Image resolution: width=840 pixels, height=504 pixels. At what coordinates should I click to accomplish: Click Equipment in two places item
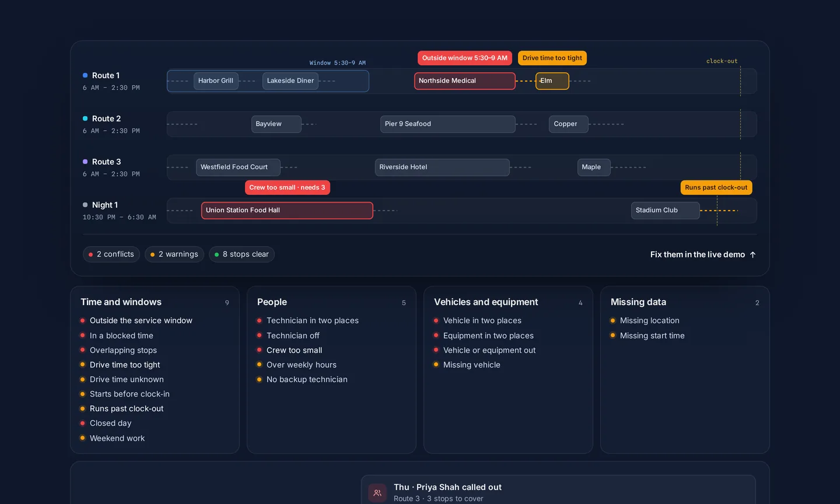pos(488,336)
